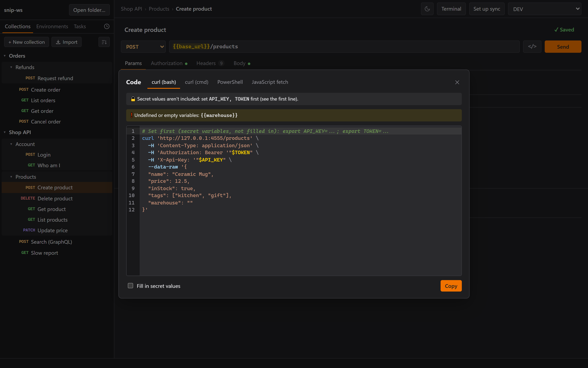
Task: Open the DEV environment dropdown
Action: (x=545, y=9)
